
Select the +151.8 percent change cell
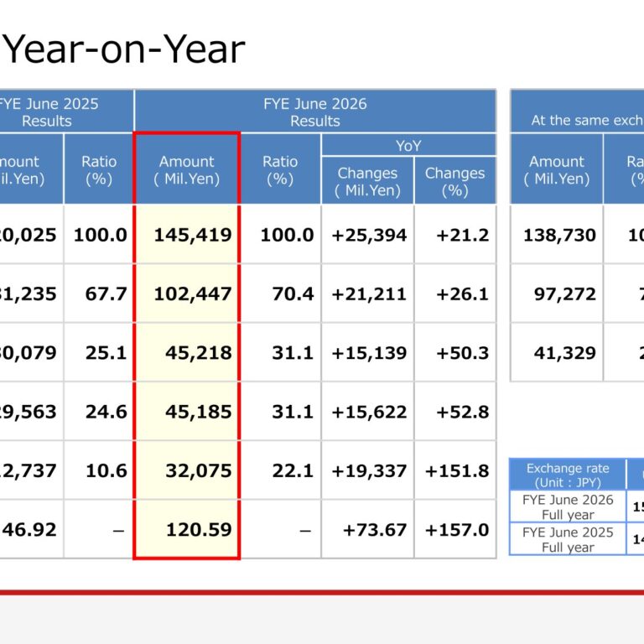(x=455, y=470)
